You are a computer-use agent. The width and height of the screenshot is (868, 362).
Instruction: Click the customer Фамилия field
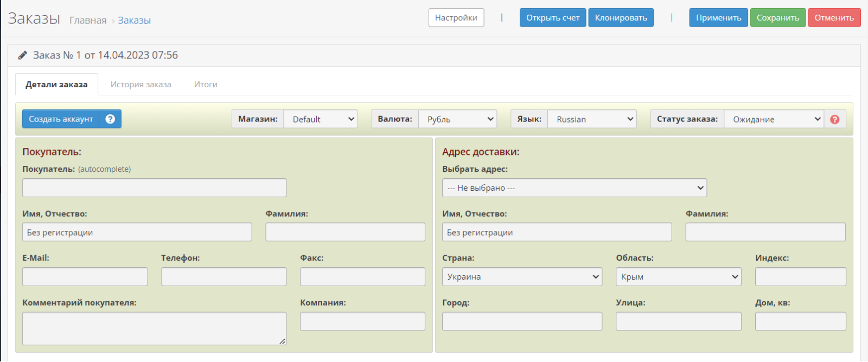(345, 232)
